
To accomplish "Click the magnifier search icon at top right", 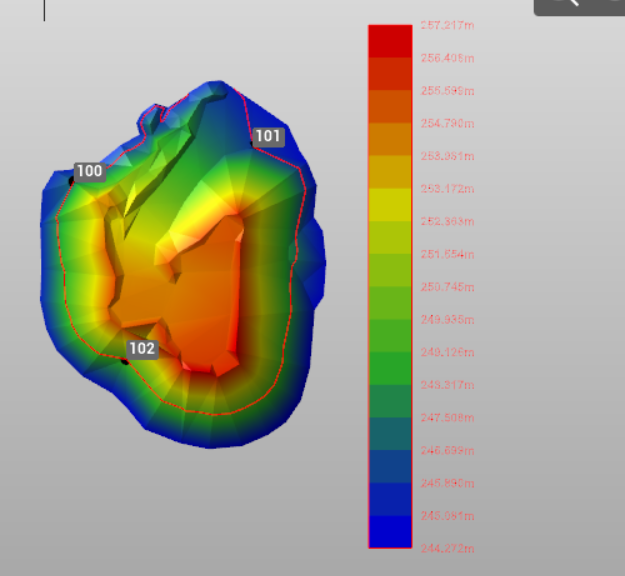I will pos(566,3).
